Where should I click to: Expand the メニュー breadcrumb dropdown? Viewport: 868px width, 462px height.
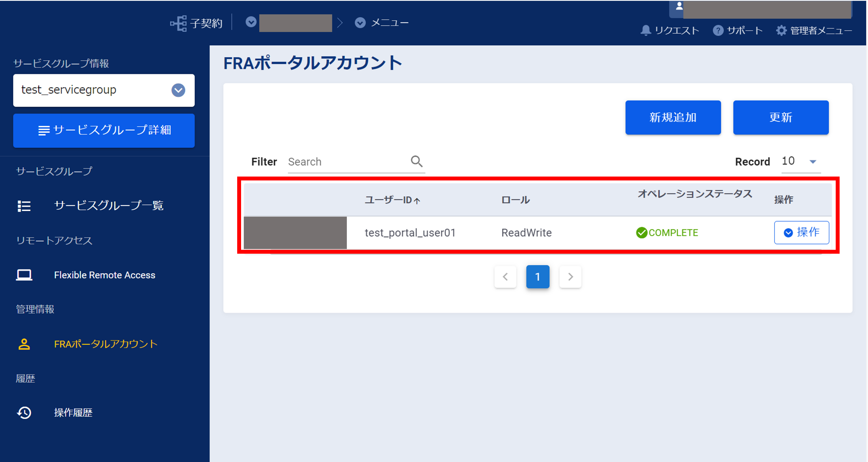[360, 23]
